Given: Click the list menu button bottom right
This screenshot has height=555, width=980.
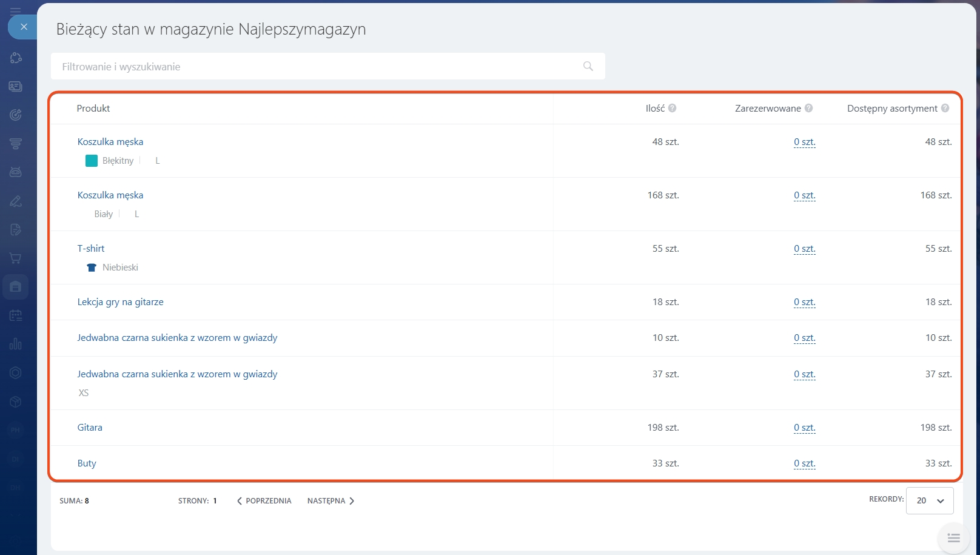Looking at the screenshot, I should (x=953, y=538).
